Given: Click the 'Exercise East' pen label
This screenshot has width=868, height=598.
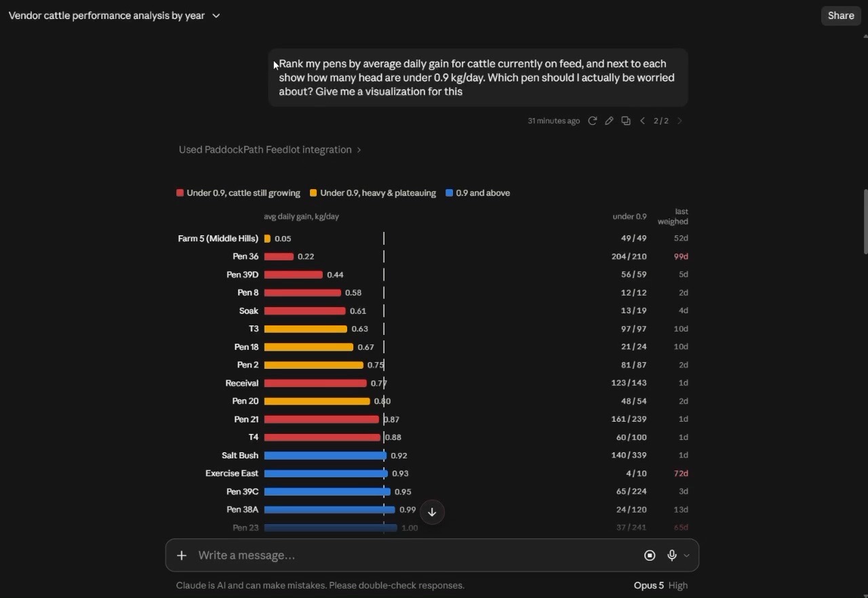Looking at the screenshot, I should tap(232, 474).
